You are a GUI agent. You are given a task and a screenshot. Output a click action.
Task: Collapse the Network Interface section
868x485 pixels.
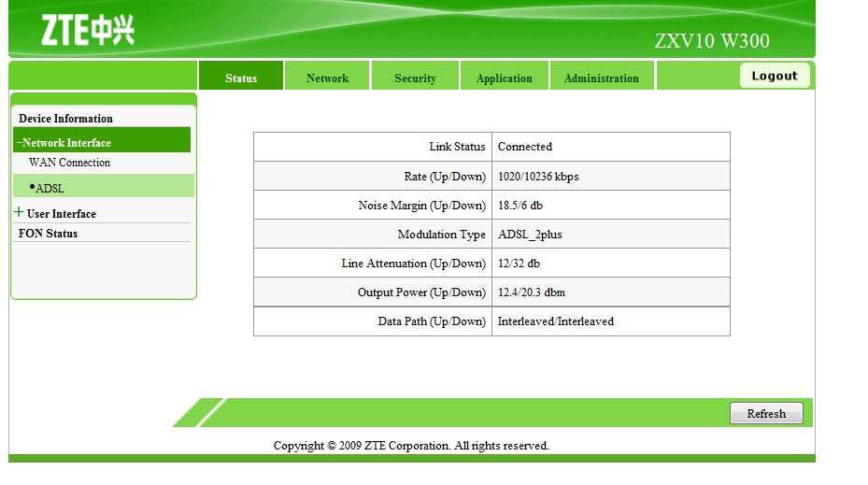(102, 142)
